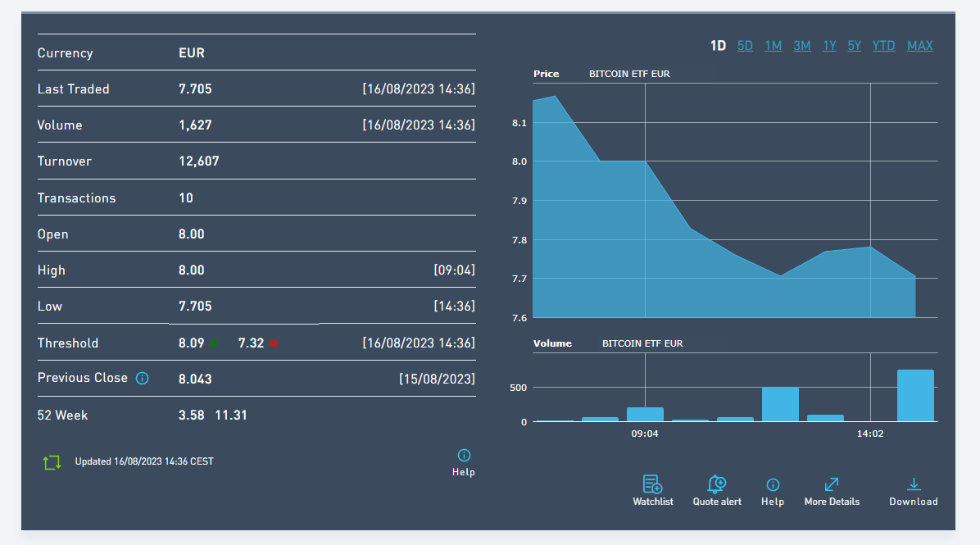
Task: Click the green refresh update icon
Action: [52, 462]
